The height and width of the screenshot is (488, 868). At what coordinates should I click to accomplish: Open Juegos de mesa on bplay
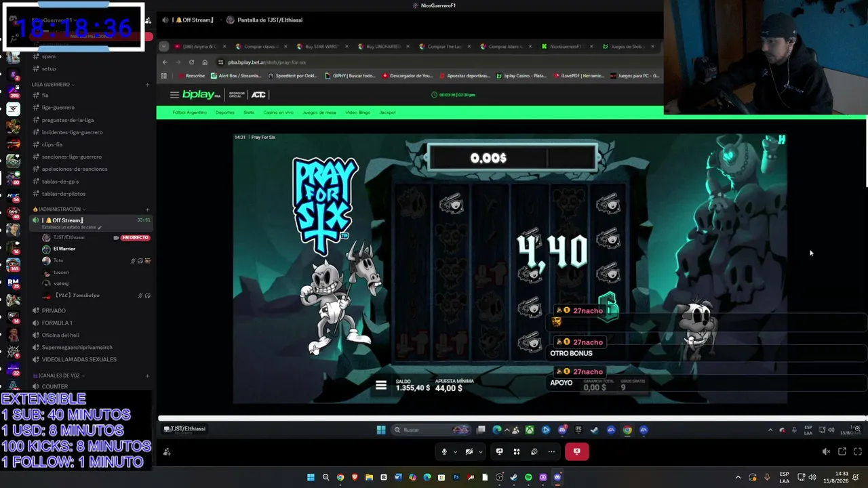click(x=319, y=113)
